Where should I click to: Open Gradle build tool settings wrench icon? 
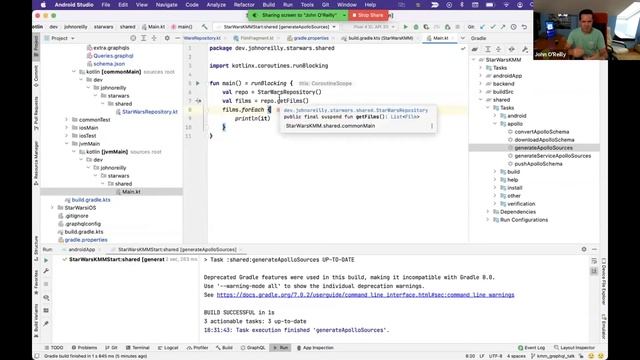(x=525, y=49)
